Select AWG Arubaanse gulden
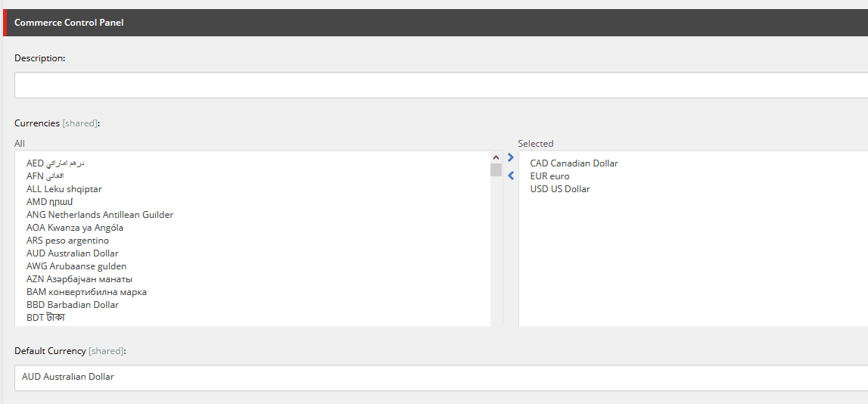 pos(76,266)
